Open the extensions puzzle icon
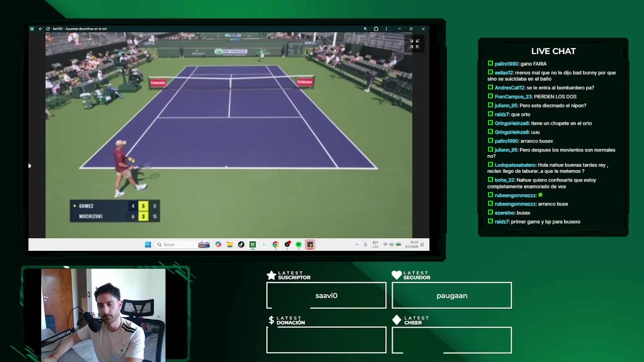Image resolution: width=644 pixels, height=362 pixels. [376, 29]
